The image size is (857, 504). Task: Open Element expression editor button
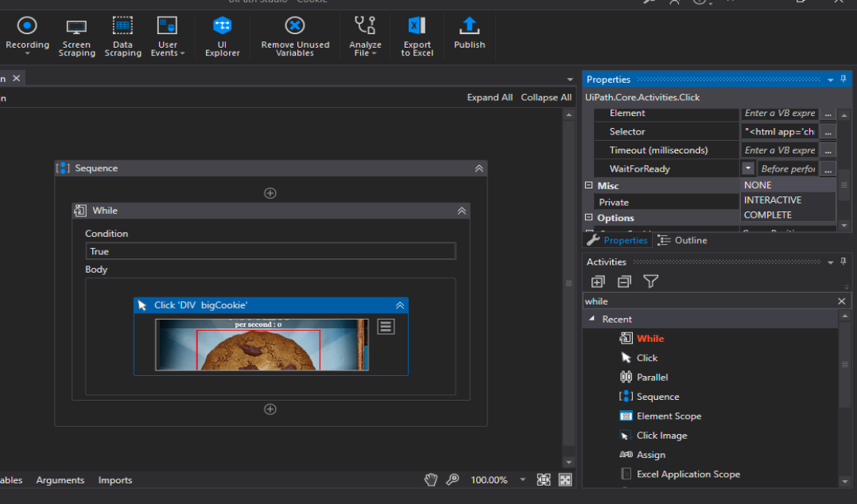tap(828, 113)
